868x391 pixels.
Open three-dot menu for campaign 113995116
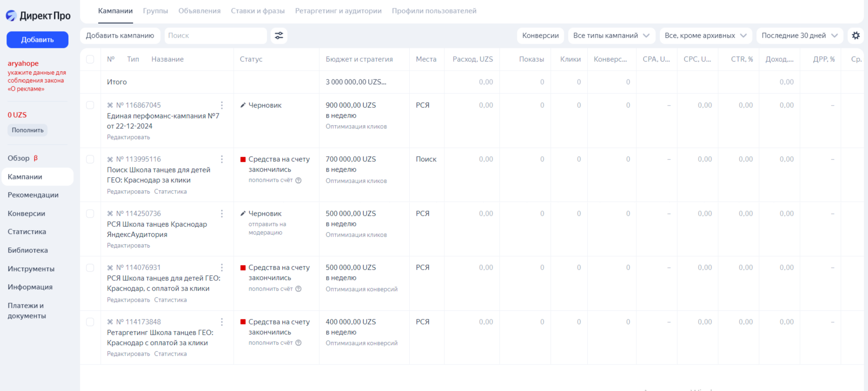pos(222,159)
